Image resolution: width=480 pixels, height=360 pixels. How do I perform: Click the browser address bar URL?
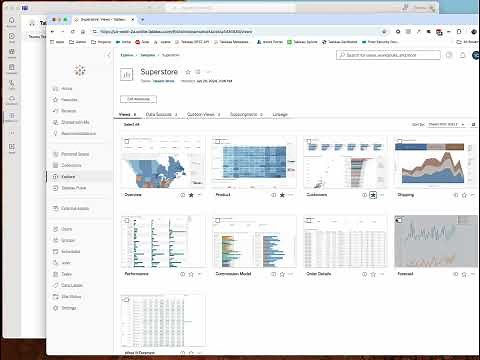[x=176, y=32]
